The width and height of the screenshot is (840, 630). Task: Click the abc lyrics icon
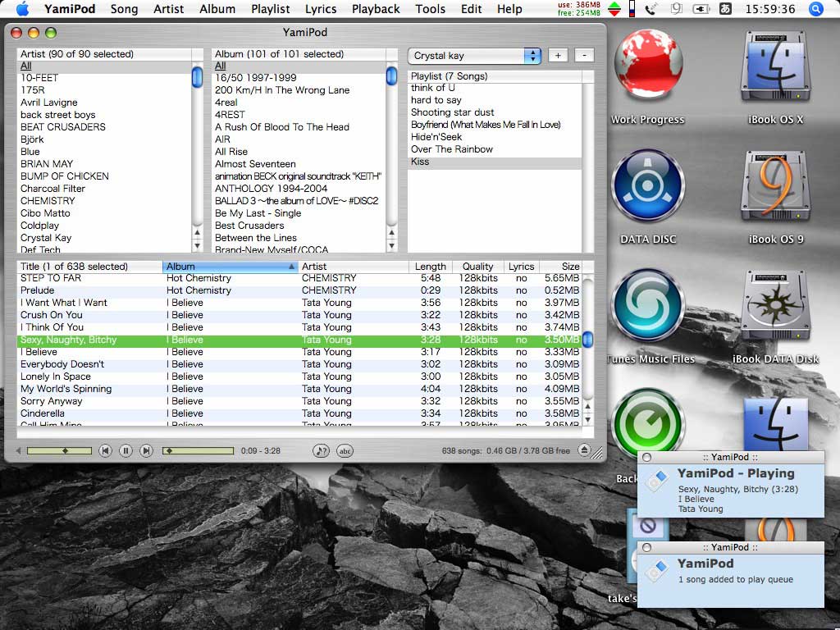(345, 450)
